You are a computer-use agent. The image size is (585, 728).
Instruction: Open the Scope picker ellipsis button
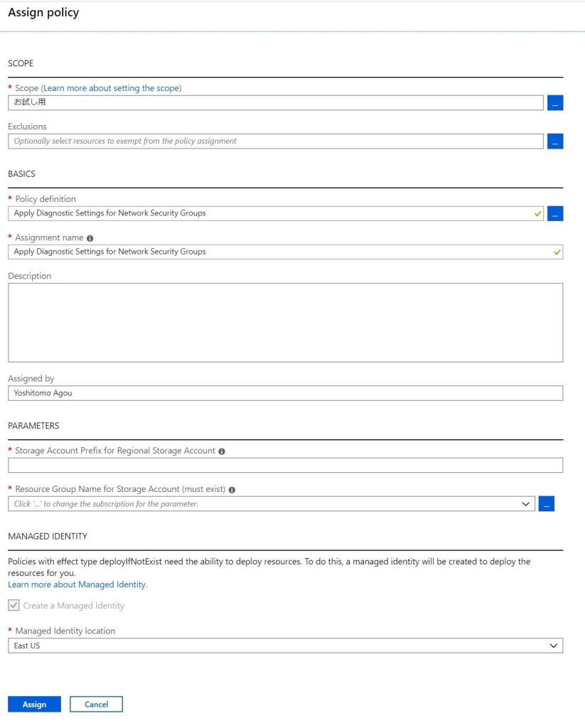tap(555, 102)
